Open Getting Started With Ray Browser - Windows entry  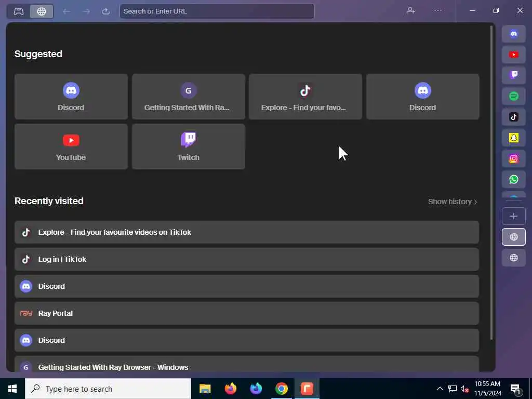click(x=247, y=364)
